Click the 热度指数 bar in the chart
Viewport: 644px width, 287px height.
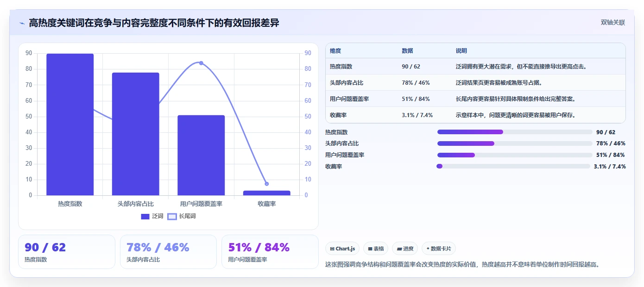pos(70,125)
